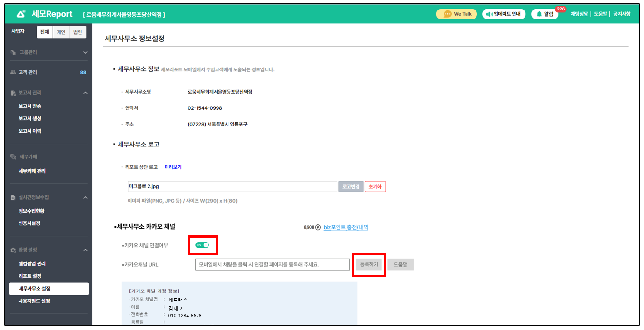Viewport: 644px width, 330px height.
Task: Open the 알림 bell notifications
Action: point(545,14)
